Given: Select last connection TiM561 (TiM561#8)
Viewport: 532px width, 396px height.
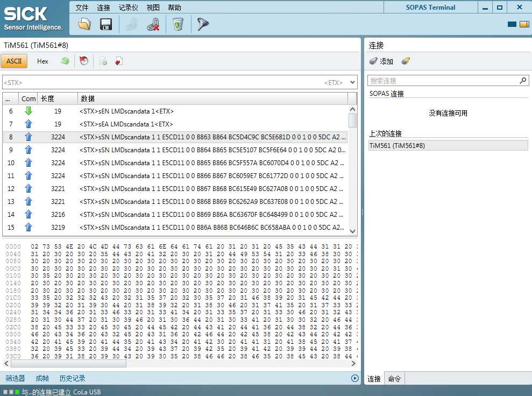Looking at the screenshot, I should [x=448, y=146].
